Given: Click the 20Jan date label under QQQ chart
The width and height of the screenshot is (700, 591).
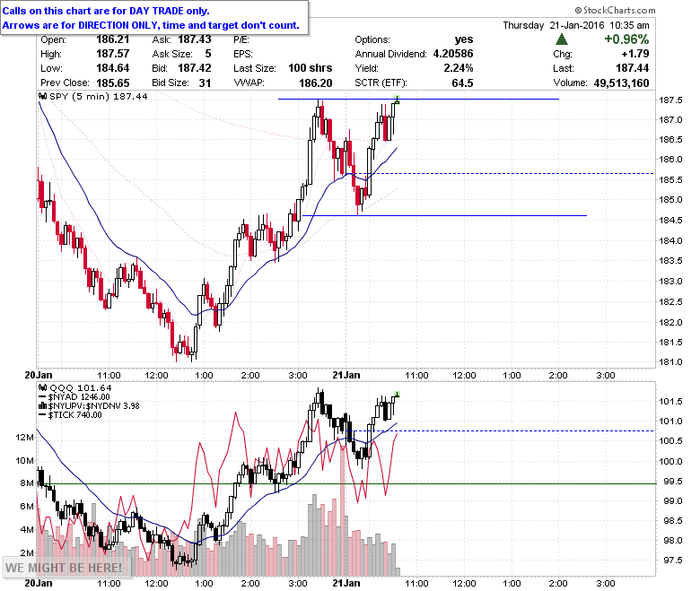Looking at the screenshot, I should click(39, 583).
